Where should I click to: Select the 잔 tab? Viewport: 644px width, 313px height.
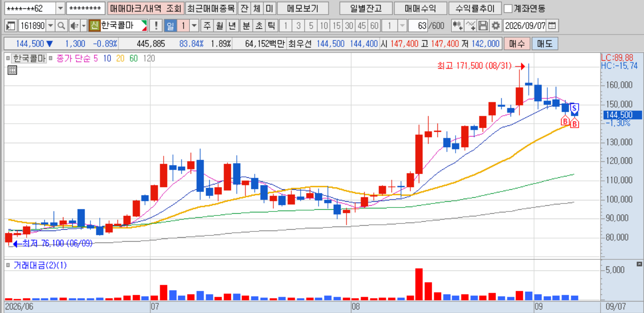[x=244, y=8]
